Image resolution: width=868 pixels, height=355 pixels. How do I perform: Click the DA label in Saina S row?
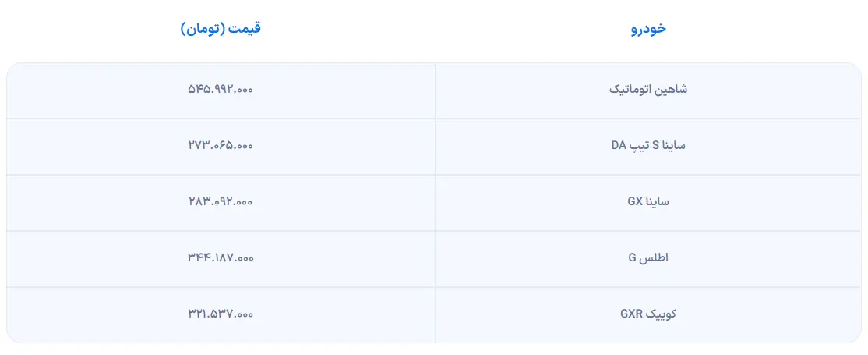[x=619, y=146]
